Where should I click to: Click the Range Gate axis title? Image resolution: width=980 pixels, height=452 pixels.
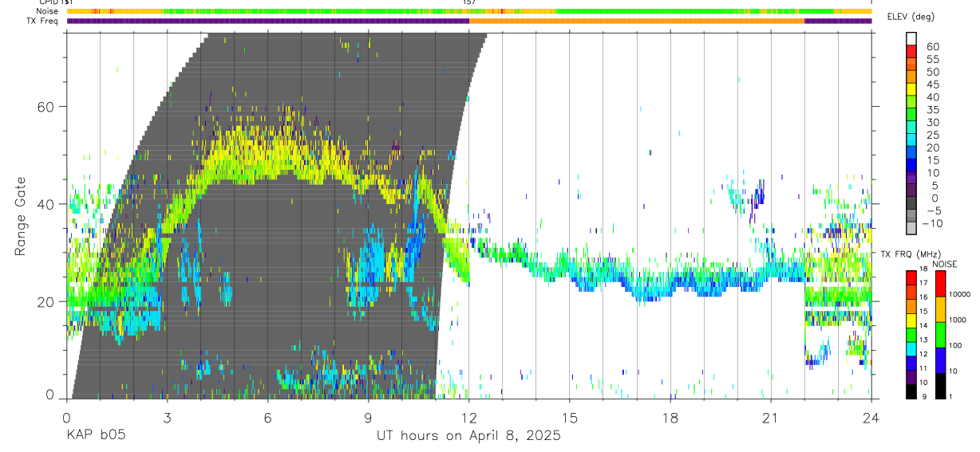(x=22, y=216)
